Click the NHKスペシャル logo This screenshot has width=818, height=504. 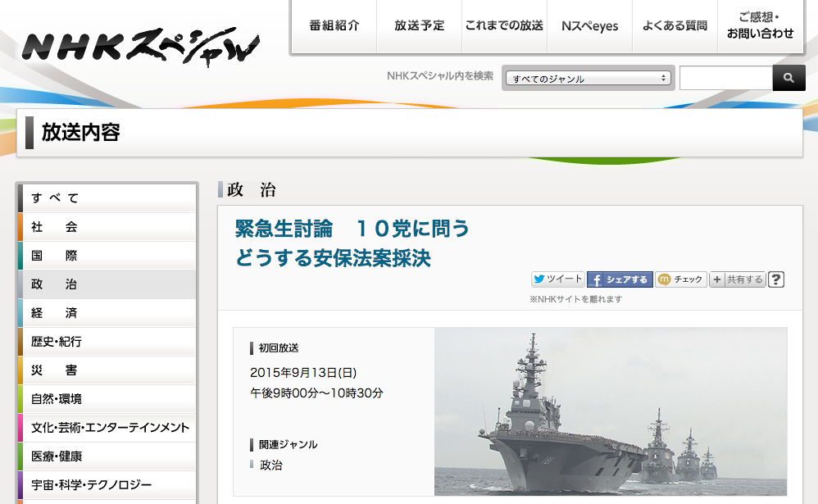139,45
